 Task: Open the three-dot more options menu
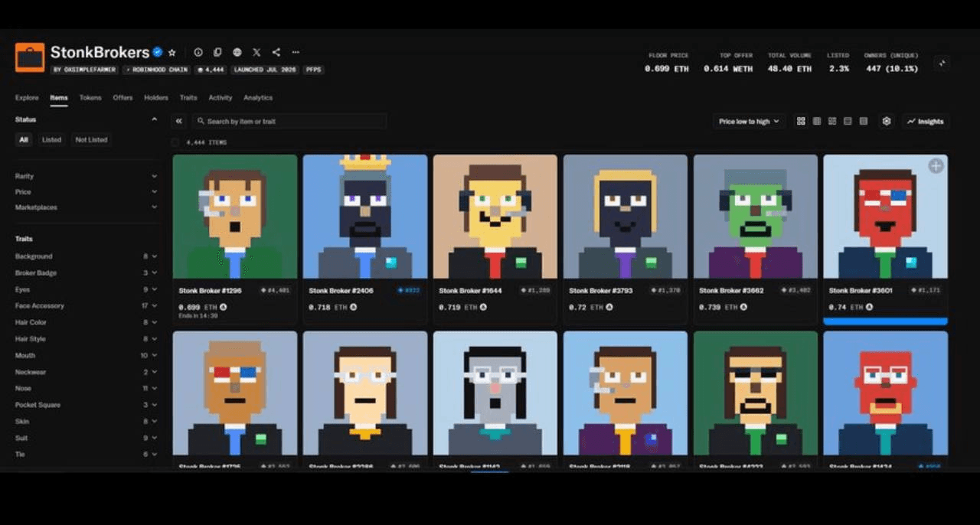pyautogui.click(x=296, y=52)
